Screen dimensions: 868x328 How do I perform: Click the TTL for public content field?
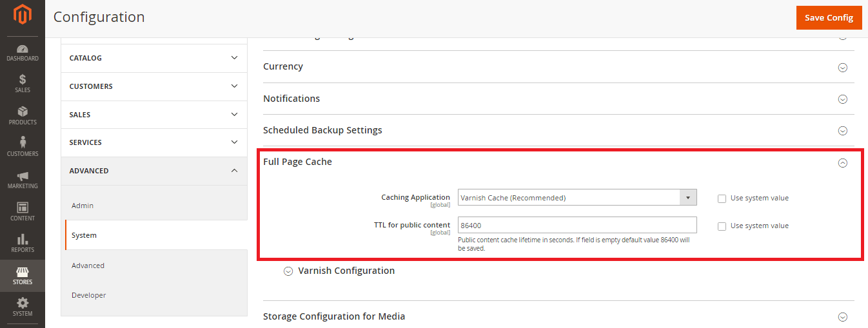coord(577,226)
